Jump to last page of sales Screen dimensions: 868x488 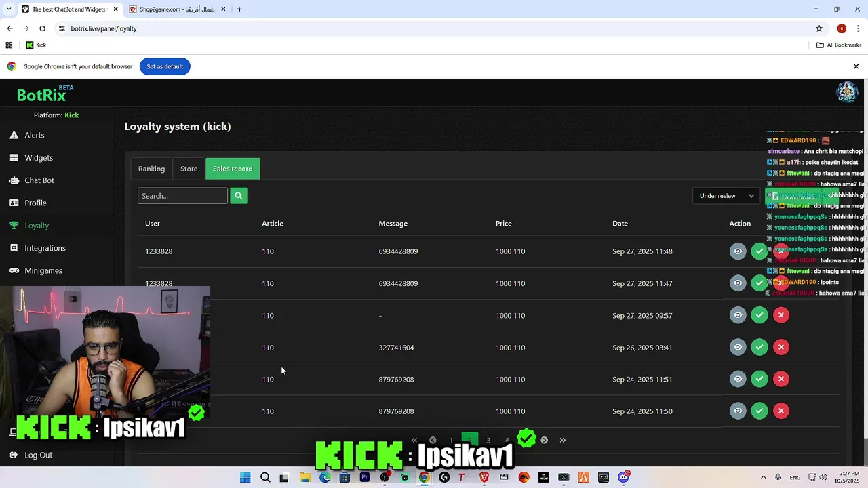[x=562, y=440]
